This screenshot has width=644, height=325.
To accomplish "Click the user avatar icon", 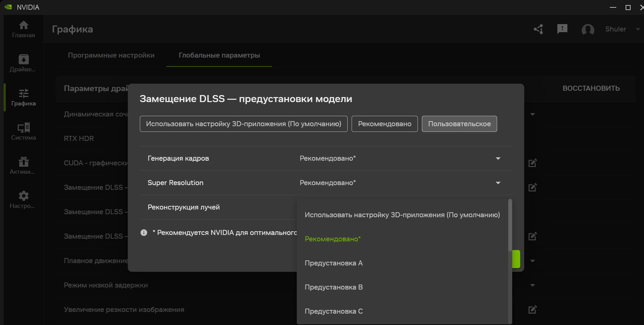I will [x=588, y=29].
